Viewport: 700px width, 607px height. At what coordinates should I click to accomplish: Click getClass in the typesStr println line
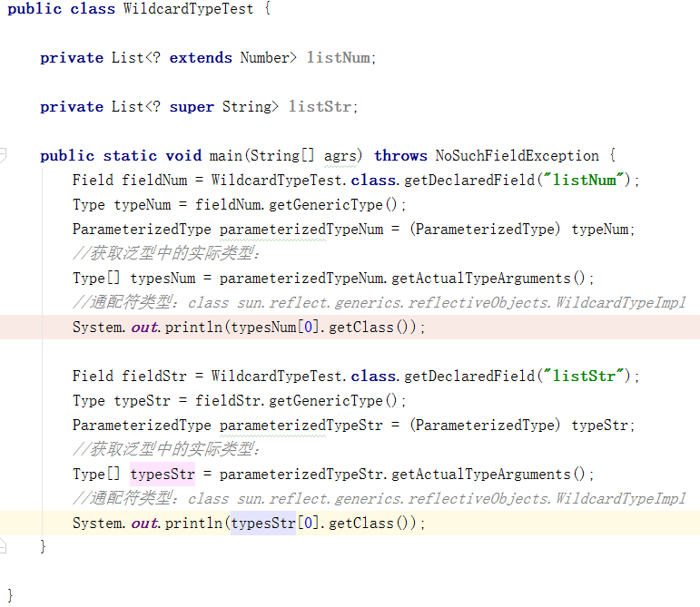coord(361,524)
